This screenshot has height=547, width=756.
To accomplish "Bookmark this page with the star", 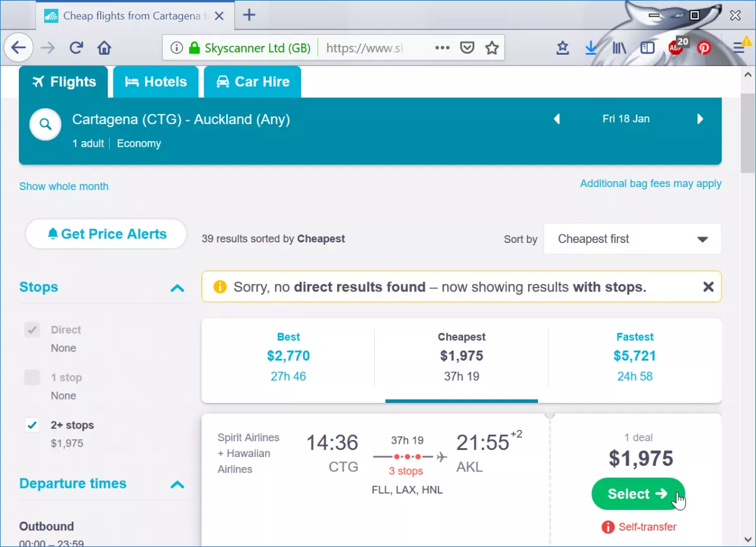I will click(492, 47).
